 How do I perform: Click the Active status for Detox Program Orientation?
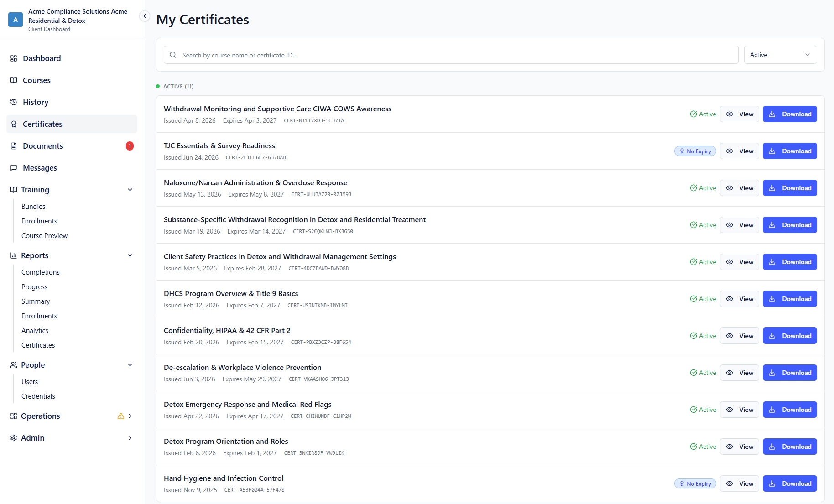coord(703,447)
